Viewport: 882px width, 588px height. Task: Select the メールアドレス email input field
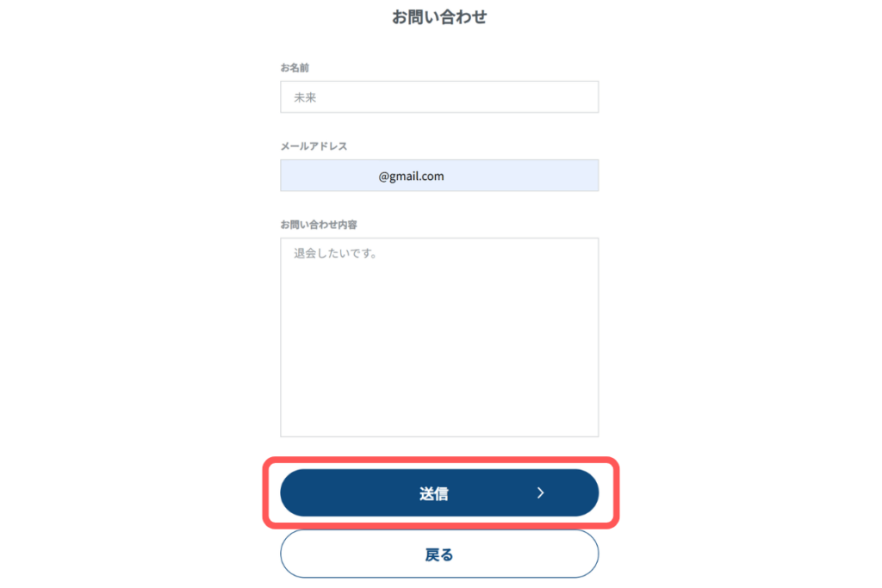tap(439, 175)
